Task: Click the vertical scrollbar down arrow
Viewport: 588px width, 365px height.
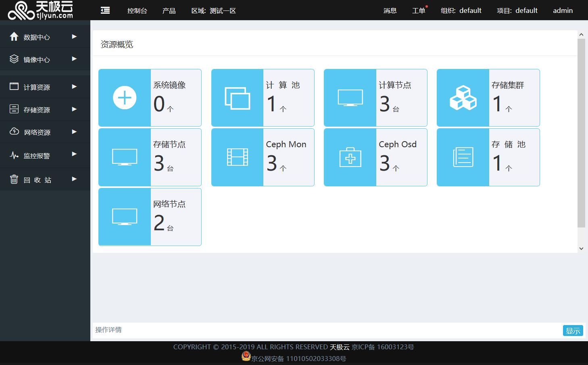Action: point(581,248)
